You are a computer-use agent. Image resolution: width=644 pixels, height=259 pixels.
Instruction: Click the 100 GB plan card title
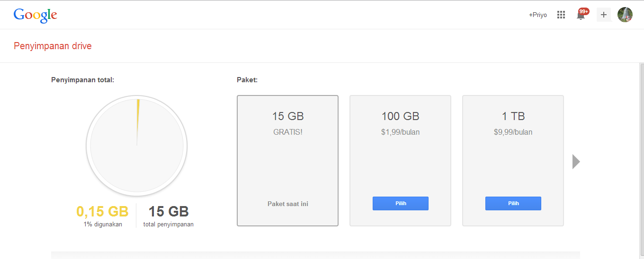tap(401, 116)
